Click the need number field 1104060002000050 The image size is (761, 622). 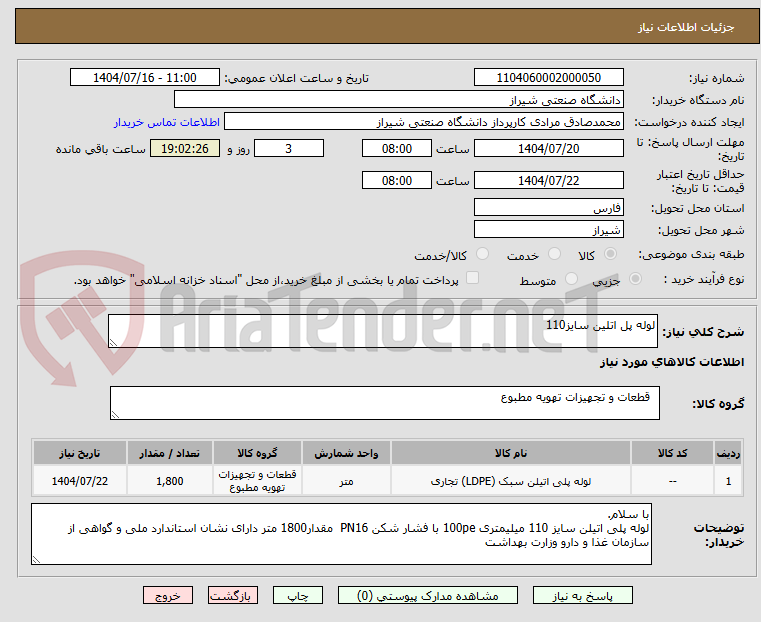click(548, 78)
